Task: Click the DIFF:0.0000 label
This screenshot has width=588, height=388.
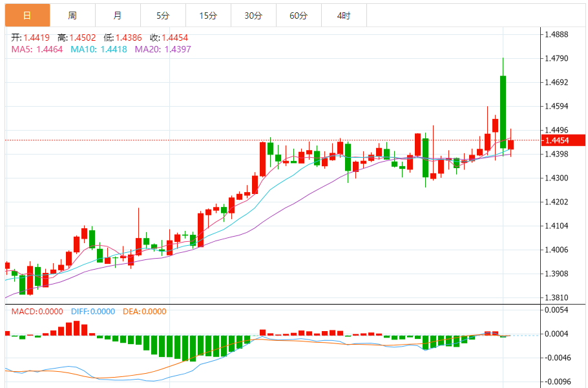Action: point(93,312)
